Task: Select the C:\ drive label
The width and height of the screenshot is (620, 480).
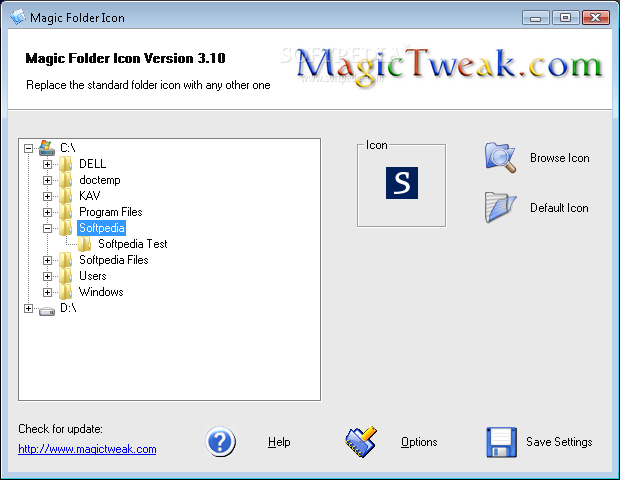Action: click(68, 148)
